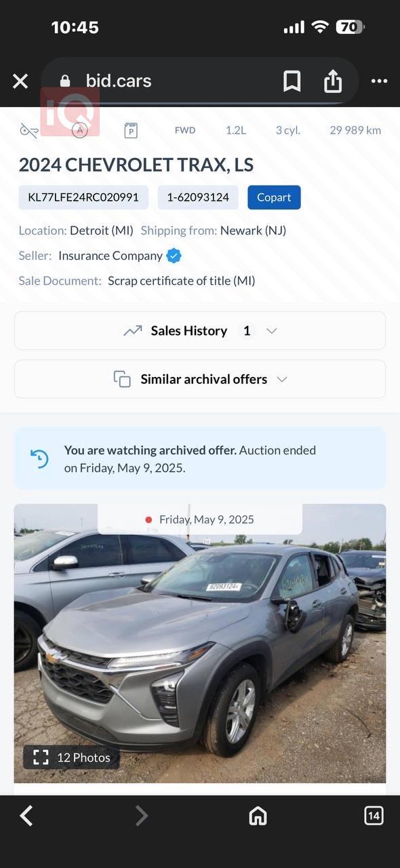This screenshot has width=400, height=868.
Task: Tap the Similar archival offers copy icon
Action: tap(122, 379)
